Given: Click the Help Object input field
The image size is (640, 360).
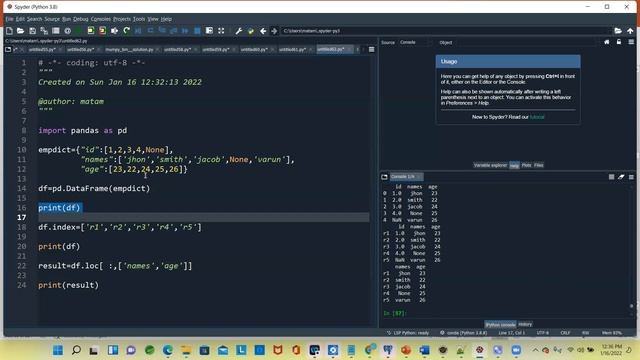Looking at the screenshot, I should tap(527, 42).
